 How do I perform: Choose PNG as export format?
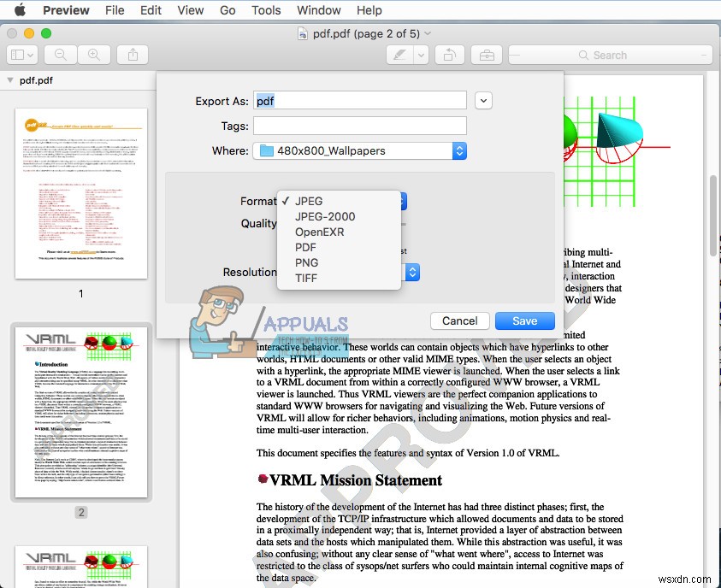point(306,262)
